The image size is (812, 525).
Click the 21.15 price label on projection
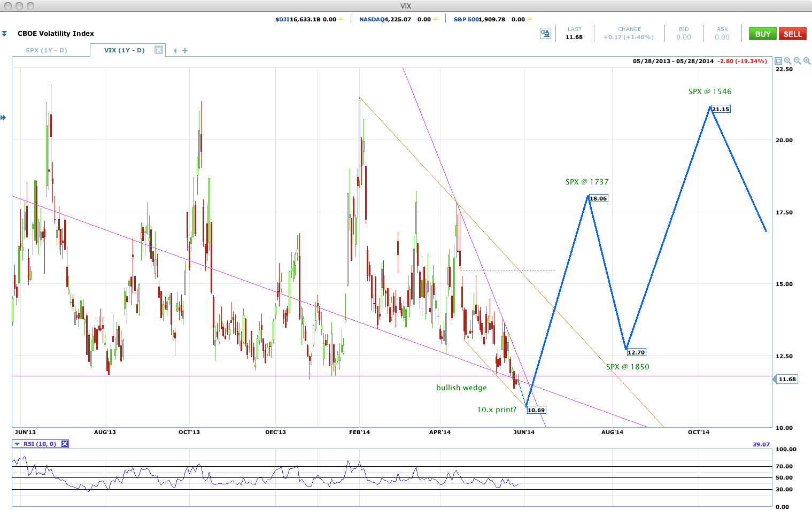click(x=721, y=109)
